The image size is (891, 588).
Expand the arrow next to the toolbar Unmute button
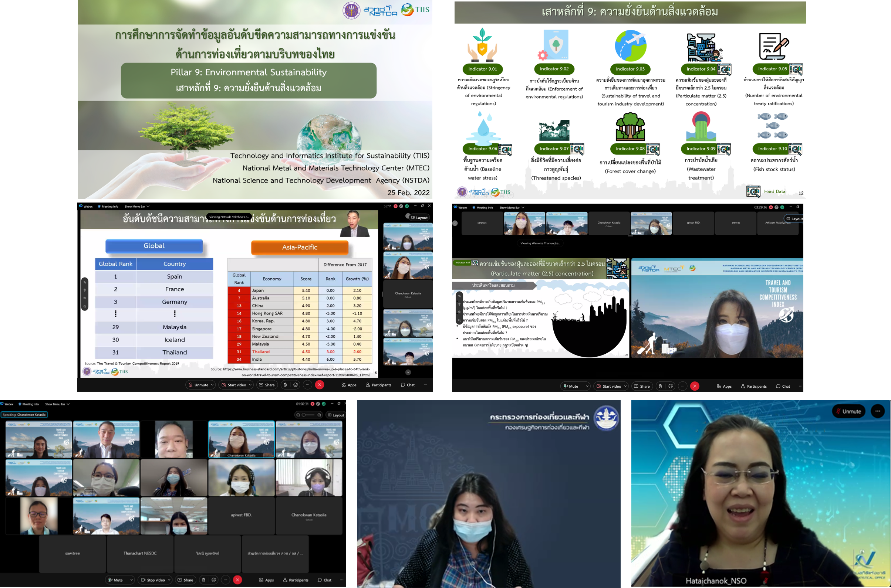tap(212, 385)
